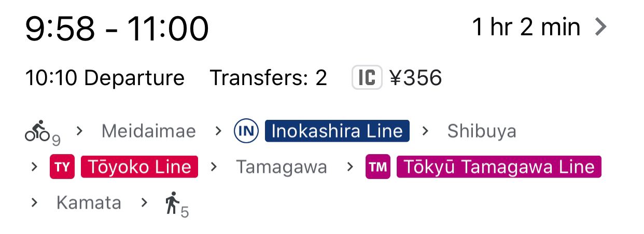Click the IN Inokashira Line circle icon
This screenshot has height=234, width=644.
point(246,131)
